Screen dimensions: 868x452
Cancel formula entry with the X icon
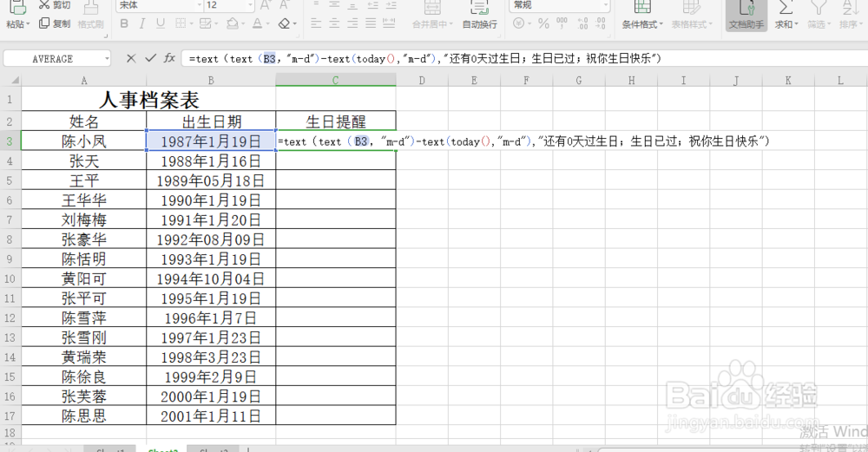131,58
